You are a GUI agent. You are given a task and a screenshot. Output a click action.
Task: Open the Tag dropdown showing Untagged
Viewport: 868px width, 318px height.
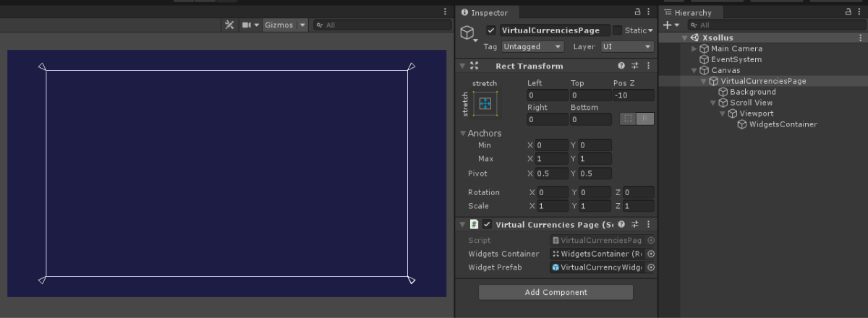532,47
